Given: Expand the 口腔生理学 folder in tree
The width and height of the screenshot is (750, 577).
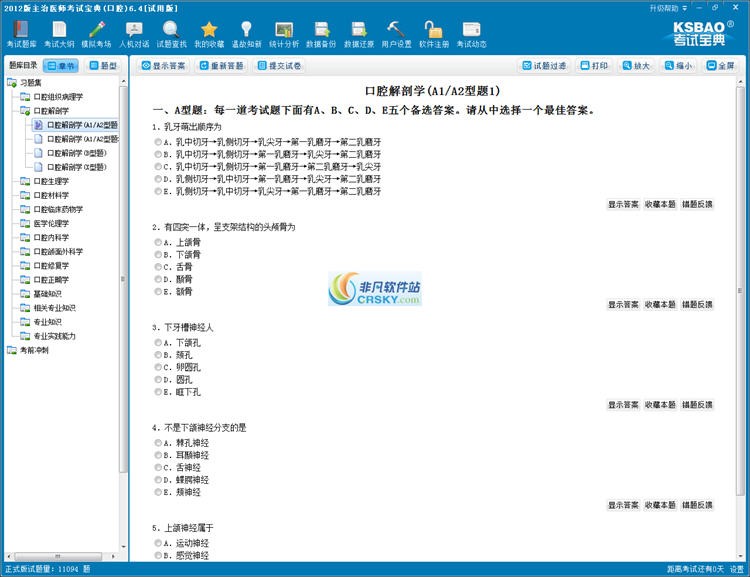Looking at the screenshot, I should pos(11,182).
